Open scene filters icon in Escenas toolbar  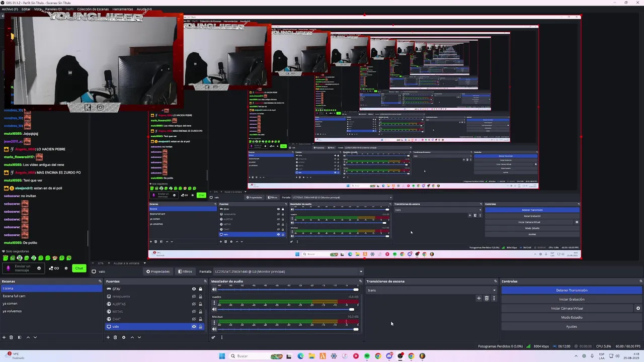(x=20, y=337)
